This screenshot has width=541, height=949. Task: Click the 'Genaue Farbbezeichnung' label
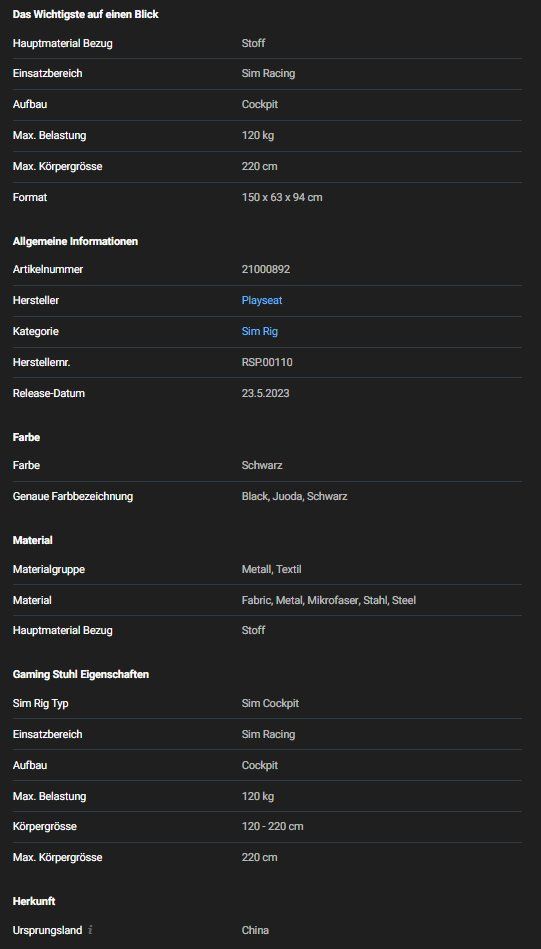73,496
